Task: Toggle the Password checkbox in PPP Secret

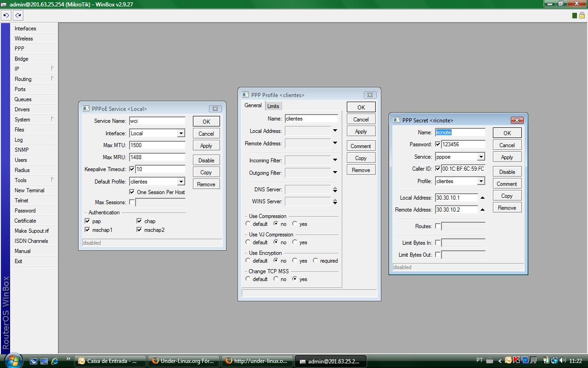Action: click(438, 144)
